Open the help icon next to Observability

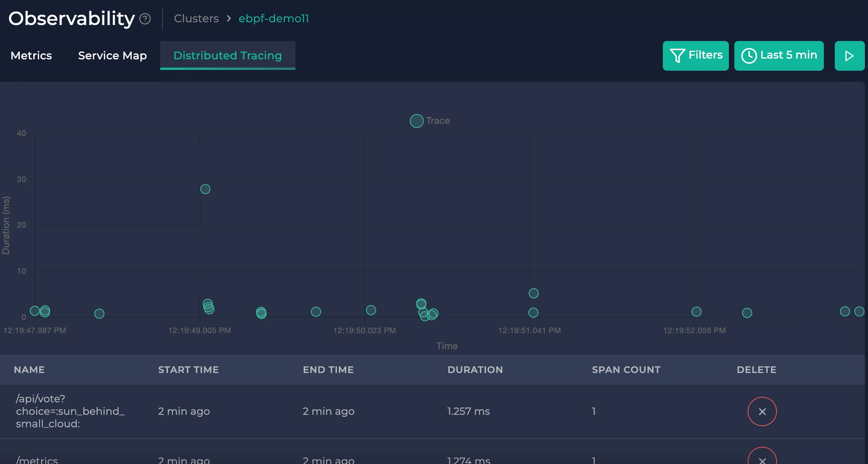coord(145,18)
